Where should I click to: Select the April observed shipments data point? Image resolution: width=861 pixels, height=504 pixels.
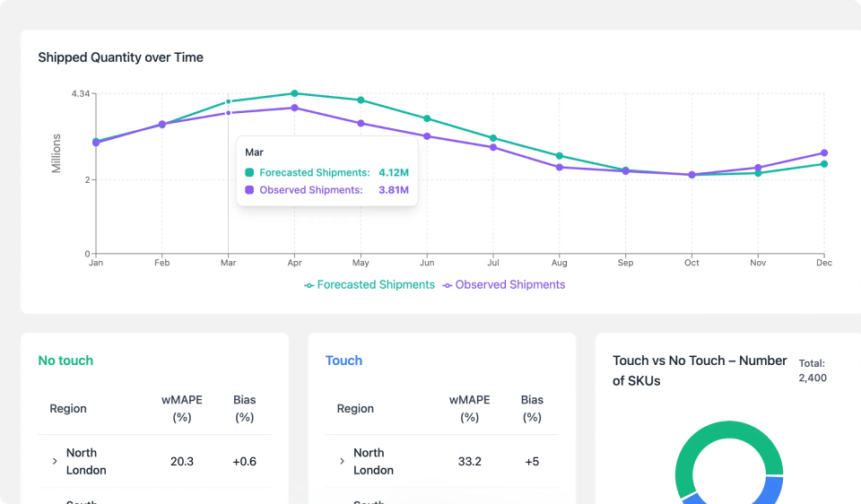tap(294, 108)
